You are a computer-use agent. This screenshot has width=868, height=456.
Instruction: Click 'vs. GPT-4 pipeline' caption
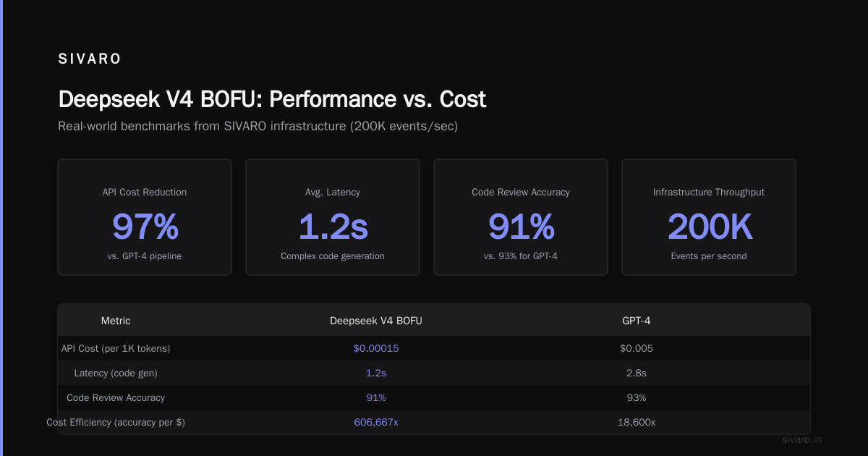(145, 256)
